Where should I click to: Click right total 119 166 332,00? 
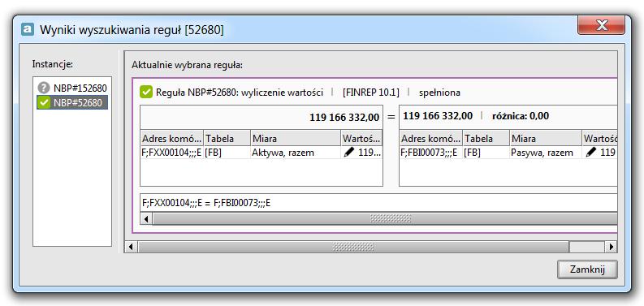click(x=438, y=116)
